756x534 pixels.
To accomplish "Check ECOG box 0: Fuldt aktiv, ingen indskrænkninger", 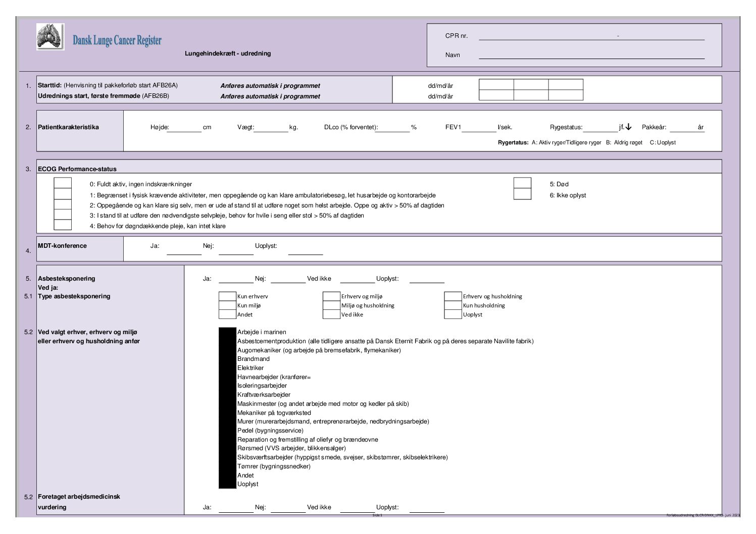I will 63,183.
